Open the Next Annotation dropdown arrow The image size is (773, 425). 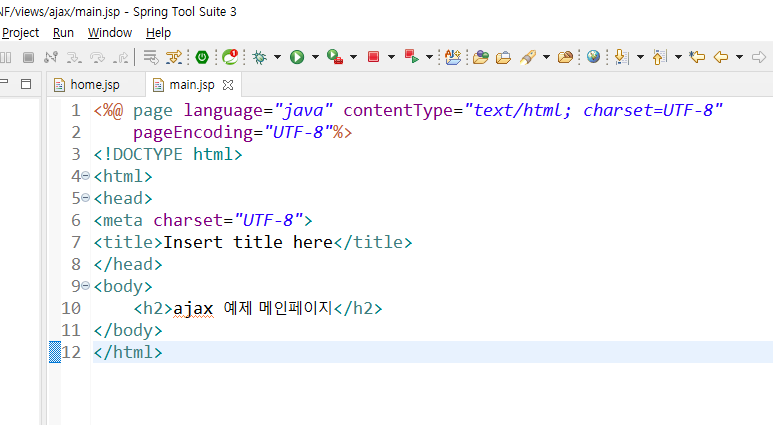click(640, 57)
